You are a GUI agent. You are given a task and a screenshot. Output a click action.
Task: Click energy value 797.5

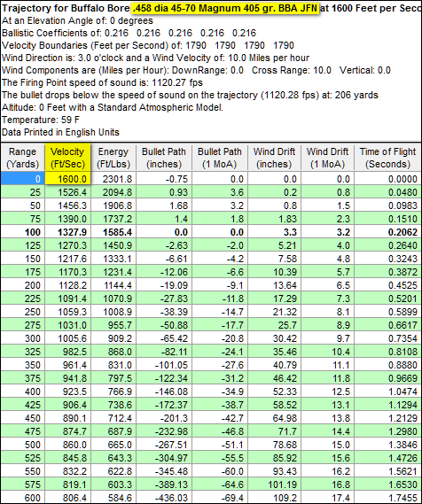113,378
